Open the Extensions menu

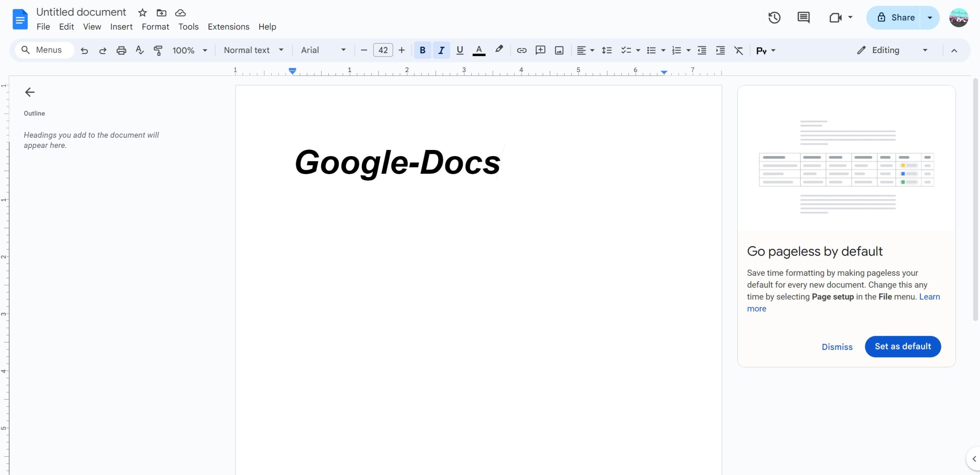coord(229,27)
